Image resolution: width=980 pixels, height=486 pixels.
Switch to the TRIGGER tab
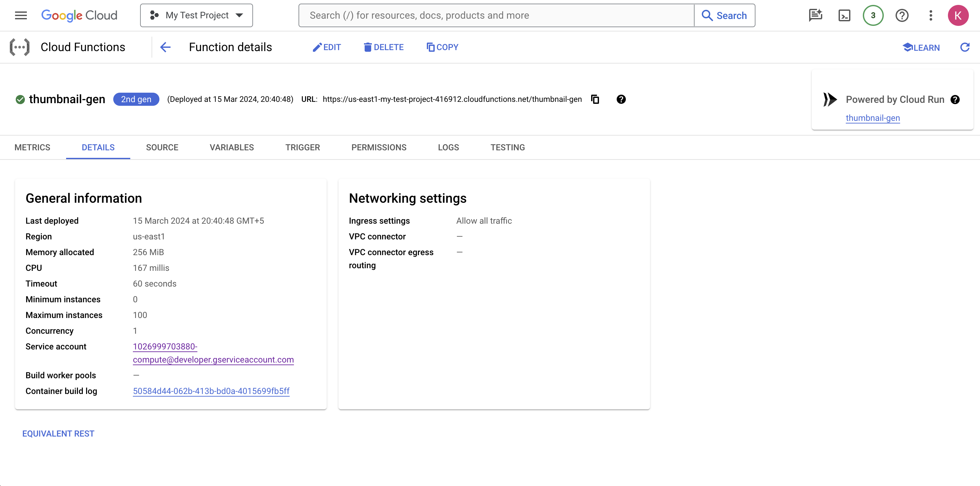[302, 147]
